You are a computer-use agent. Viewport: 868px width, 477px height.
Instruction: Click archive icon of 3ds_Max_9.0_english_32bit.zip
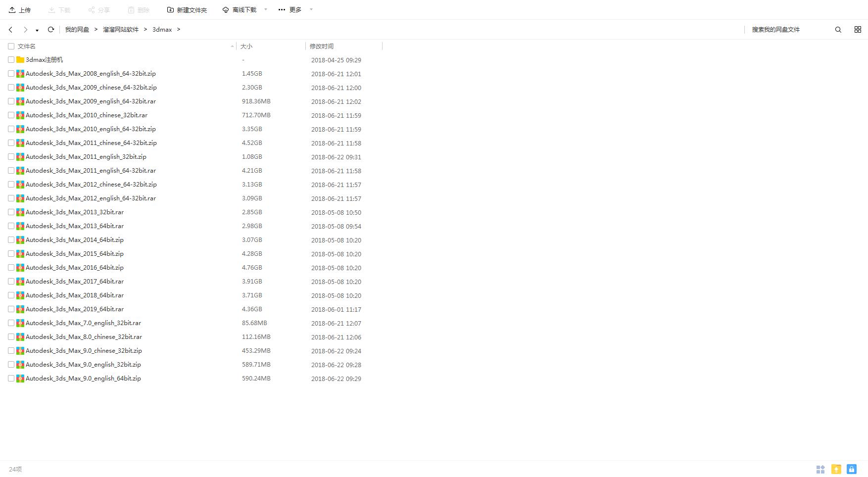point(20,365)
